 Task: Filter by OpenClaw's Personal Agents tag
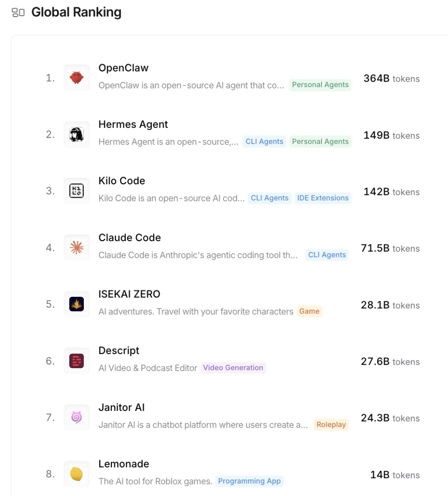tap(320, 85)
